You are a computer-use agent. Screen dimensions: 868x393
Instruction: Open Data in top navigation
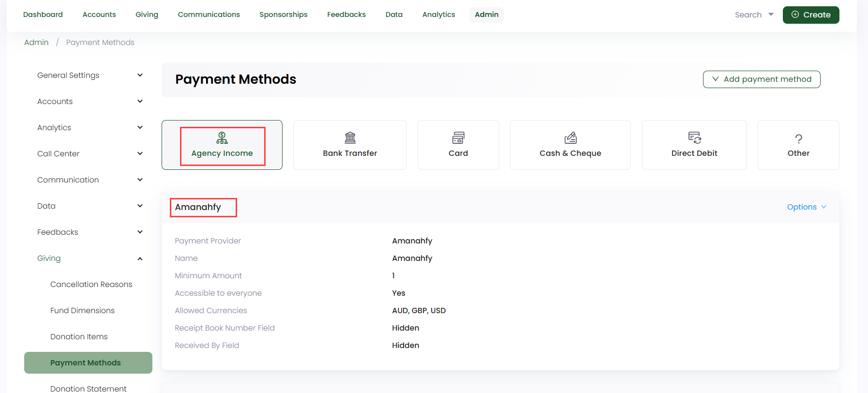tap(394, 15)
